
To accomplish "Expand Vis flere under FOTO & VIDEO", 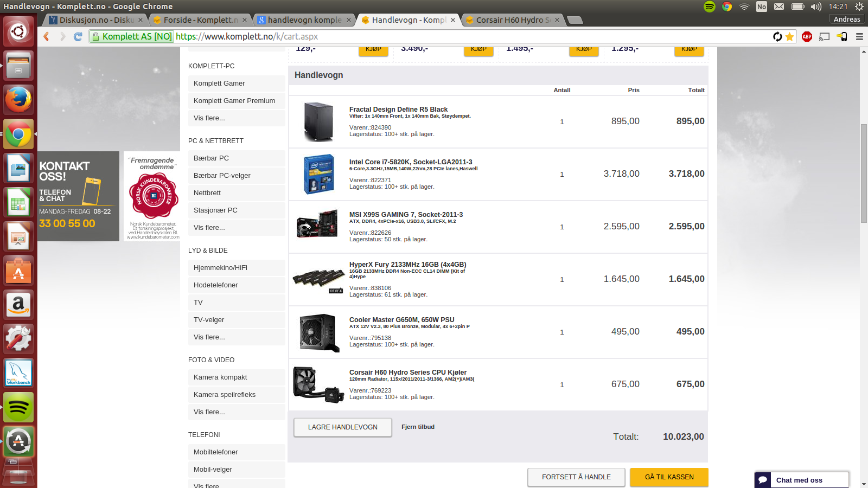I will click(x=237, y=412).
